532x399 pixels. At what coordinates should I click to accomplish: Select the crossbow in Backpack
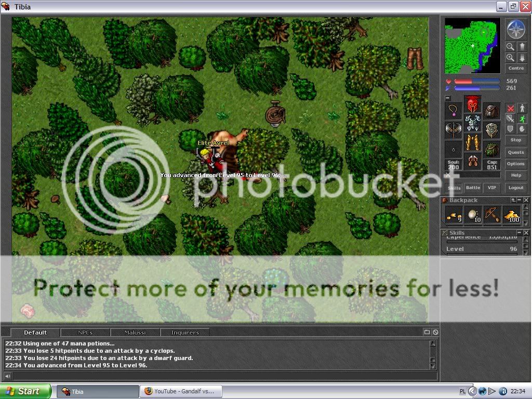[x=492, y=215]
